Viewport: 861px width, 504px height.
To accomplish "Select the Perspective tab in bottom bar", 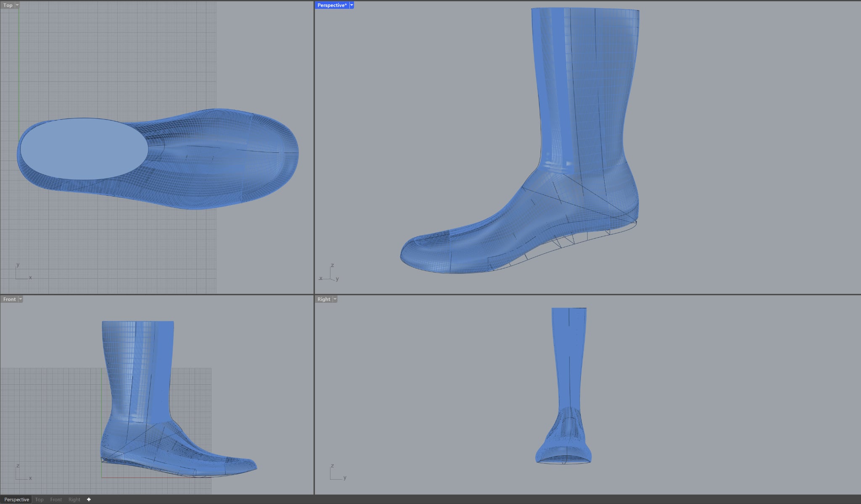I will click(x=17, y=499).
